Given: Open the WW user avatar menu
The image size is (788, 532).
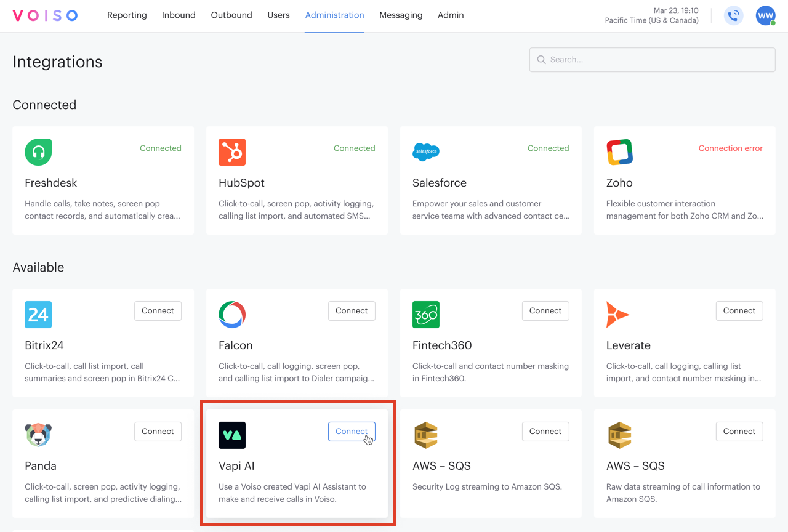Looking at the screenshot, I should [x=765, y=15].
